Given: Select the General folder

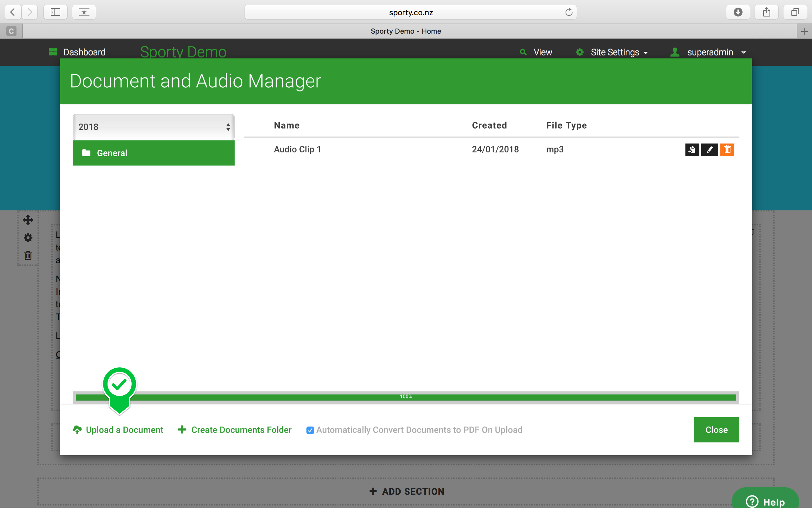Looking at the screenshot, I should pos(153,153).
